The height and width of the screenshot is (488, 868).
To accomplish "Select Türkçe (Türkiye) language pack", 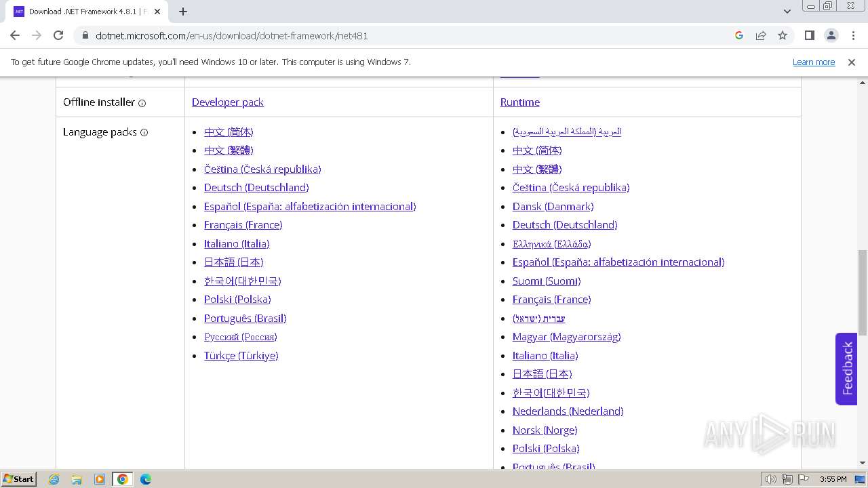I will [x=241, y=355].
